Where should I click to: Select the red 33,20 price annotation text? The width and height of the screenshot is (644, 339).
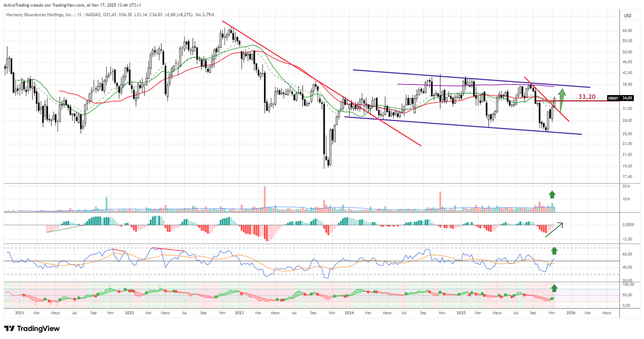coord(587,97)
